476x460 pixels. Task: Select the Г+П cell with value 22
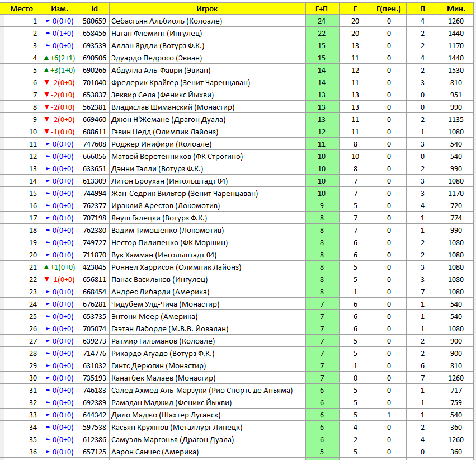click(x=322, y=33)
